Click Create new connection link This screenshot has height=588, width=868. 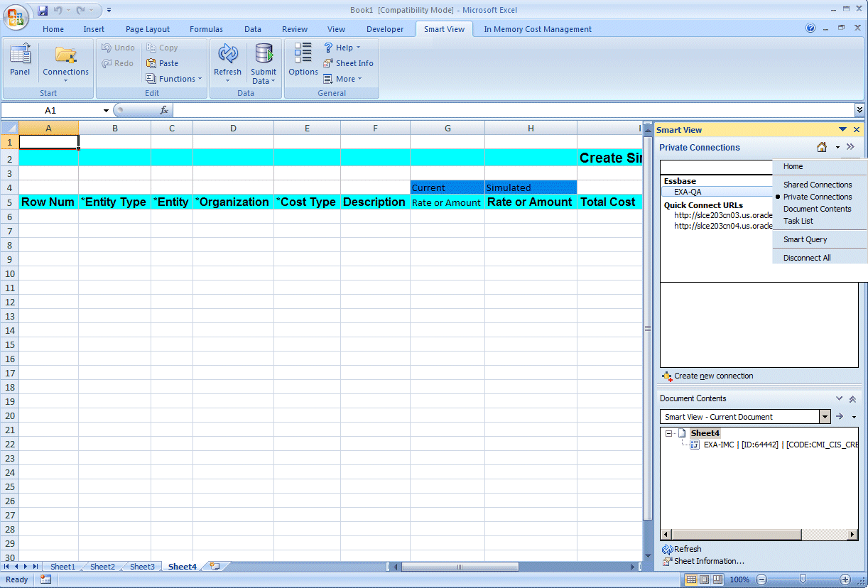click(x=713, y=376)
